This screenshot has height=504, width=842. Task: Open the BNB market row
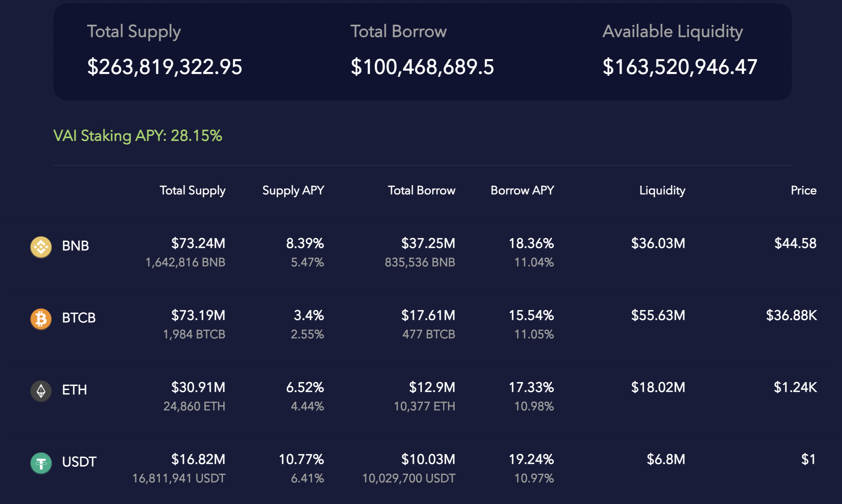point(75,246)
